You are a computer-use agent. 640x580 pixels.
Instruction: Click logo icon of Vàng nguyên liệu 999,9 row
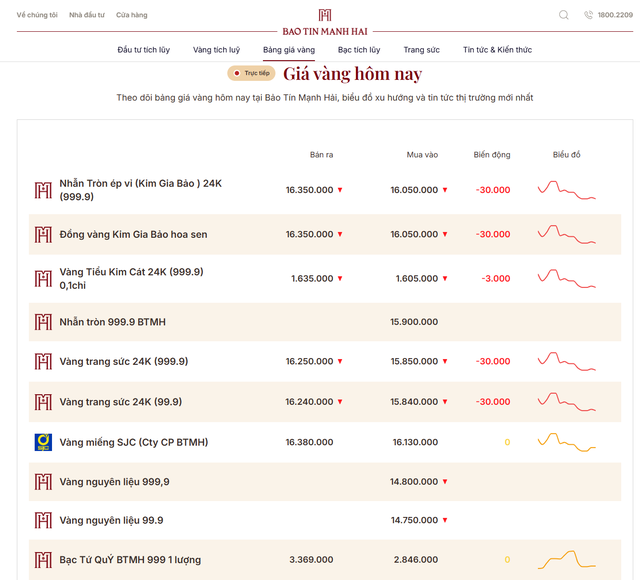tap(43, 482)
